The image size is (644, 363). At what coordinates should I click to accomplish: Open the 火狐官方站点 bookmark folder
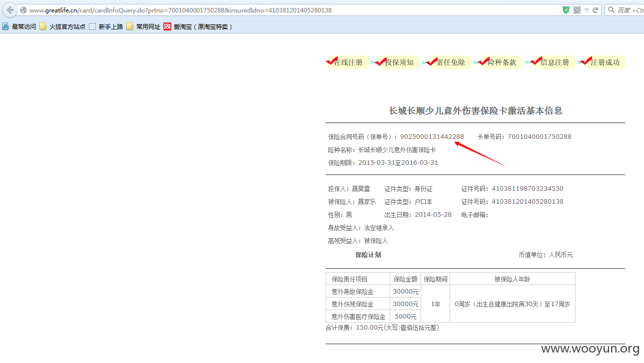pyautogui.click(x=62, y=27)
